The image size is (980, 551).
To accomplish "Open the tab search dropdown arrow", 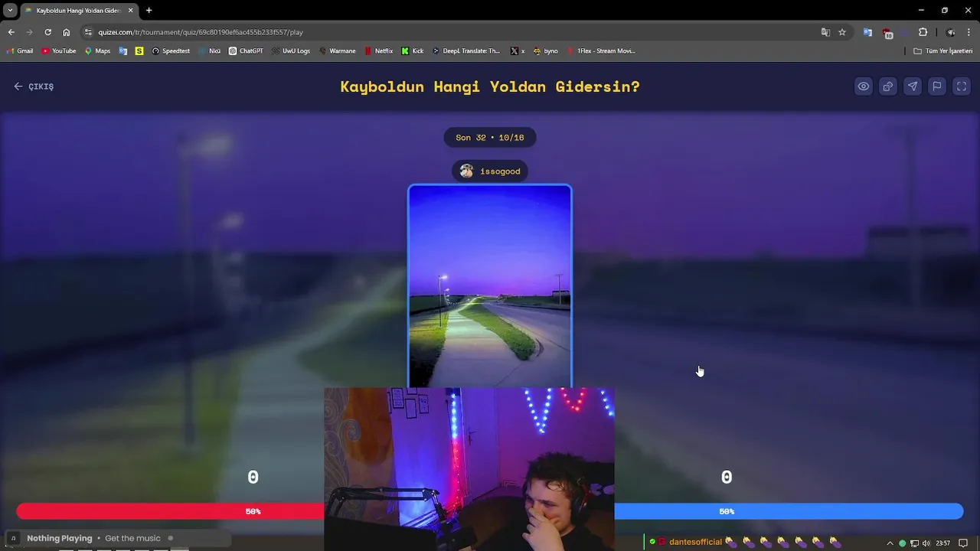I will pyautogui.click(x=10, y=10).
